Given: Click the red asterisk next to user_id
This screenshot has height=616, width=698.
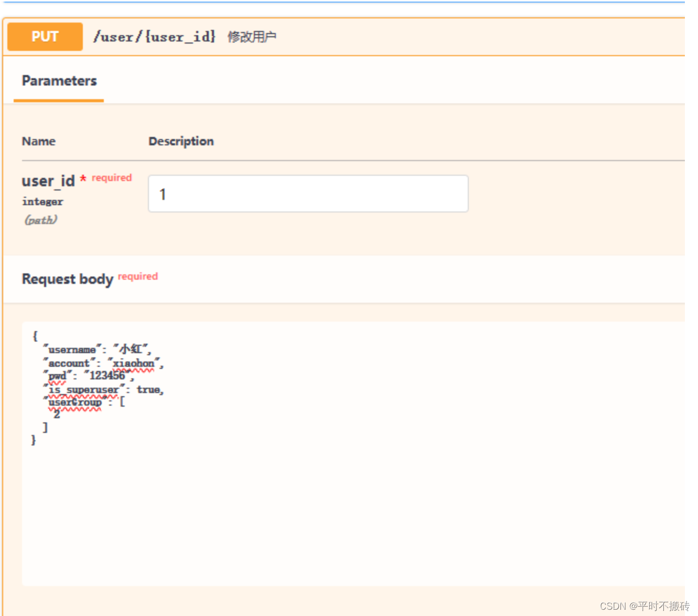Looking at the screenshot, I should point(83,179).
